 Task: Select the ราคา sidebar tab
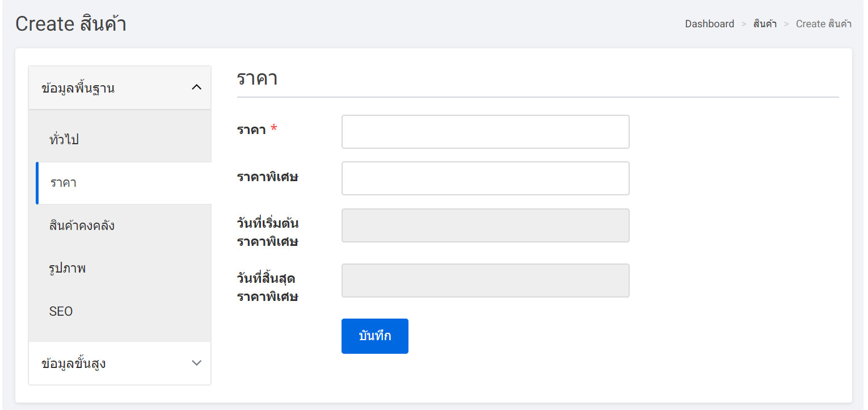(124, 183)
